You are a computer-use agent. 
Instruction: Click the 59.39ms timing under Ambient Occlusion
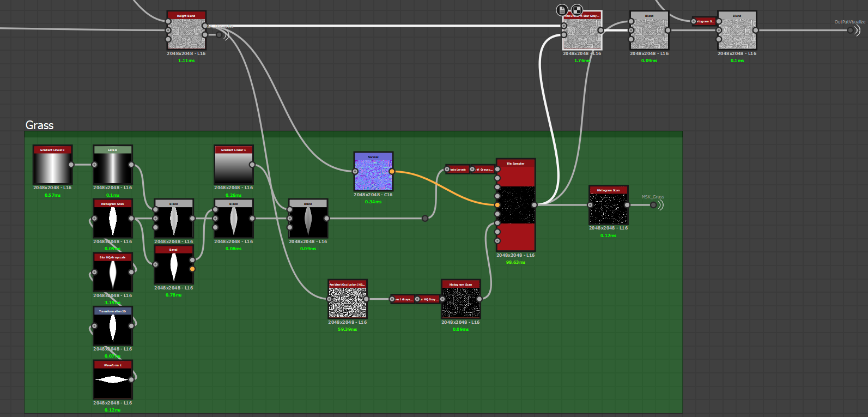click(x=348, y=329)
